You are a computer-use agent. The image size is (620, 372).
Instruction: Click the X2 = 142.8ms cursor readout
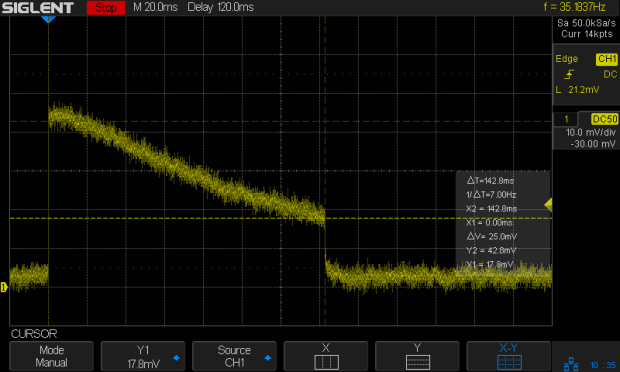pos(491,209)
